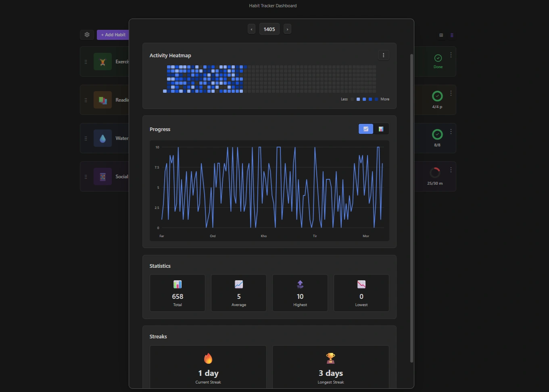Grab Water habit drag handle

pyautogui.click(x=86, y=138)
